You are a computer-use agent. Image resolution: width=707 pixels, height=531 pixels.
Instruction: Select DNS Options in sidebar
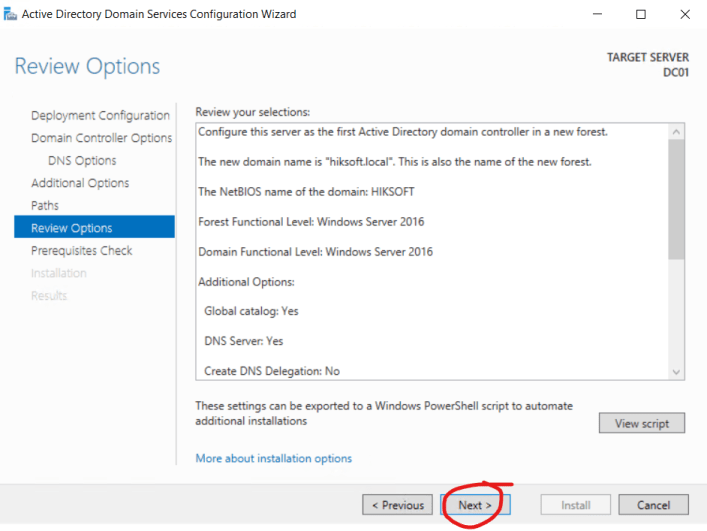(82, 160)
